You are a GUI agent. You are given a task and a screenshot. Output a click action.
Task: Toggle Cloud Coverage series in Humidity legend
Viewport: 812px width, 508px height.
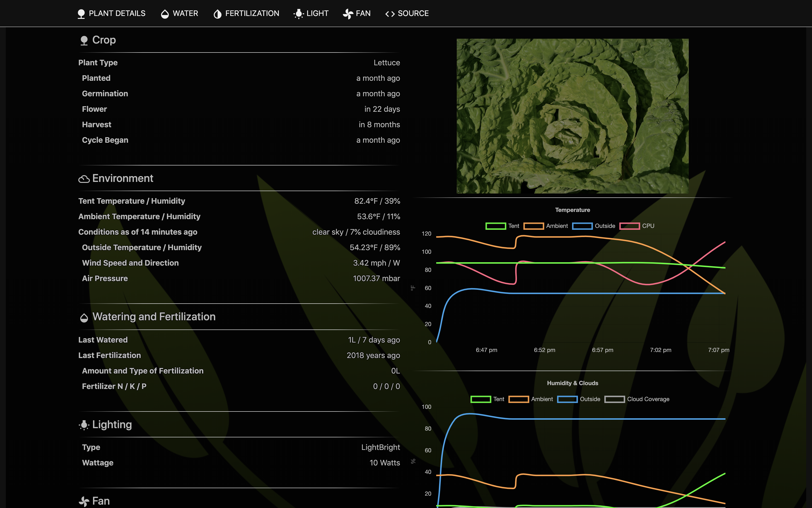pyautogui.click(x=637, y=399)
